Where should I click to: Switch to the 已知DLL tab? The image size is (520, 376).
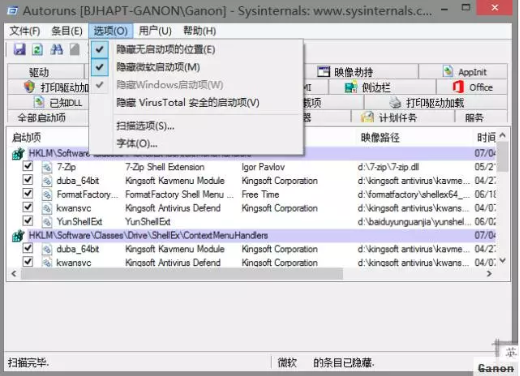(x=48, y=103)
